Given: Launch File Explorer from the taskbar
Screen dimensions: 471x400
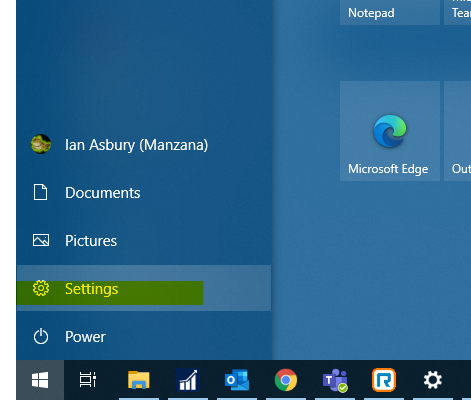Looking at the screenshot, I should (x=139, y=380).
